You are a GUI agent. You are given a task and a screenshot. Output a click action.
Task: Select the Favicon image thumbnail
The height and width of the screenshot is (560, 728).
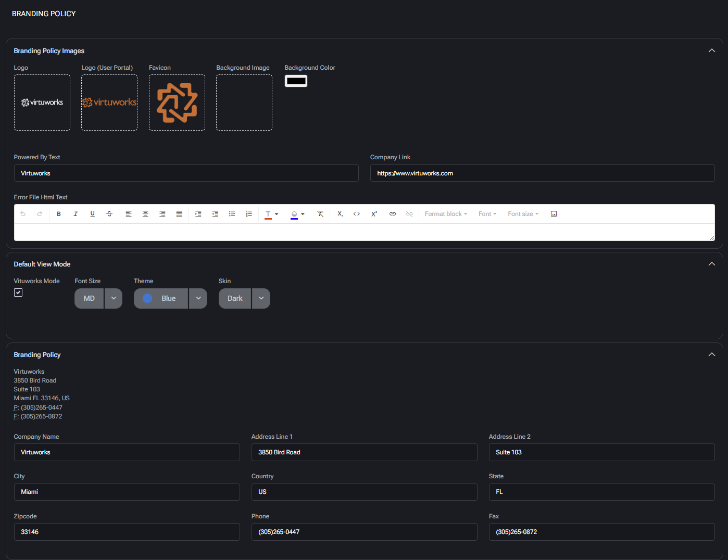[177, 103]
